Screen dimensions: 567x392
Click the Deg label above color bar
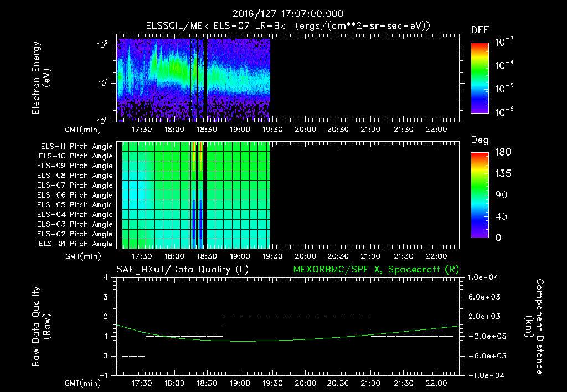(x=480, y=140)
